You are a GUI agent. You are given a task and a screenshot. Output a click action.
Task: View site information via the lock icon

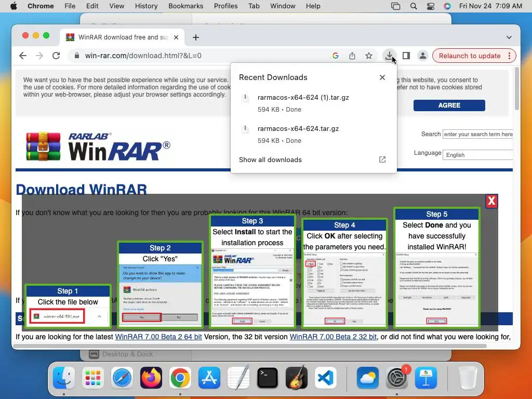[x=77, y=56]
